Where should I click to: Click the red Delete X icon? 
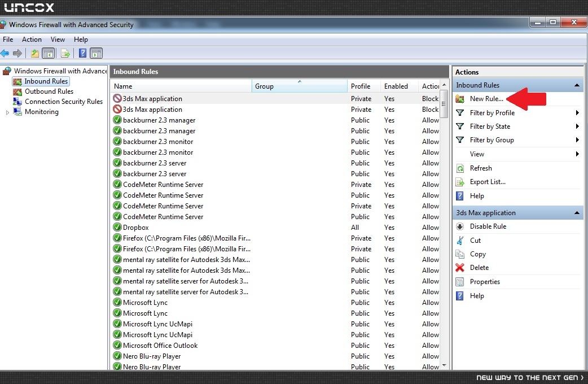tap(460, 268)
